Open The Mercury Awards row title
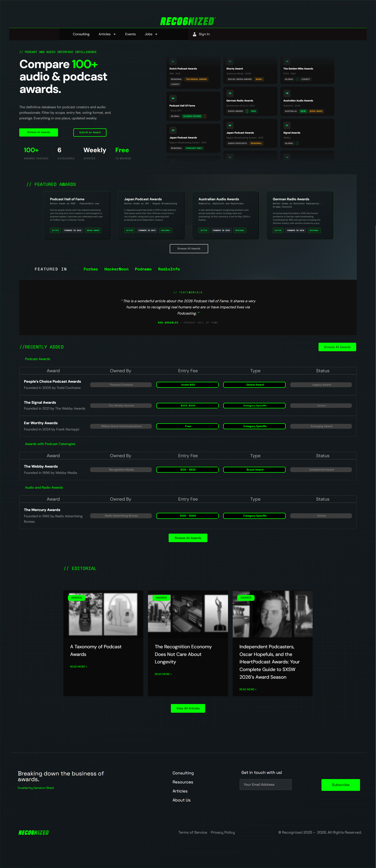Image resolution: width=376 pixels, height=868 pixels. click(42, 510)
